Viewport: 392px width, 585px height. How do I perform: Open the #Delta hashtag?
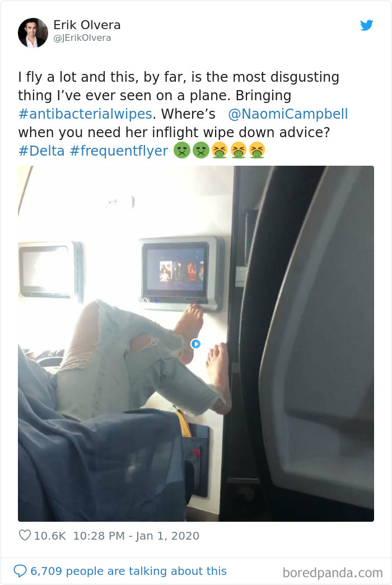click(41, 151)
